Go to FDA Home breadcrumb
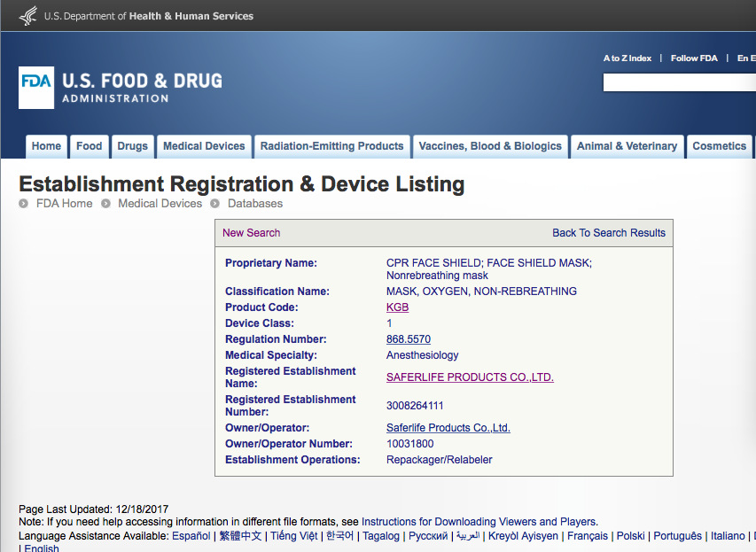The image size is (756, 552). click(x=64, y=204)
